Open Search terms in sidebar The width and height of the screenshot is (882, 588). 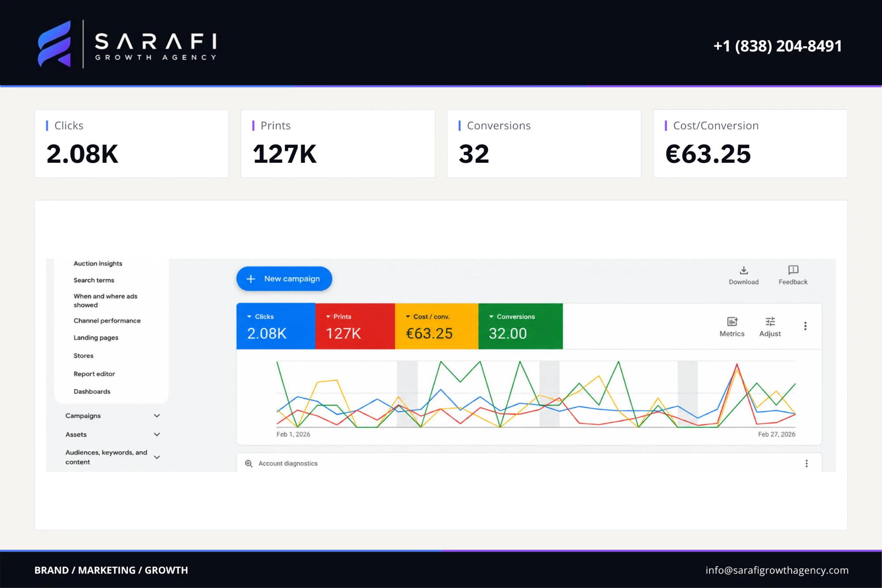coord(94,280)
